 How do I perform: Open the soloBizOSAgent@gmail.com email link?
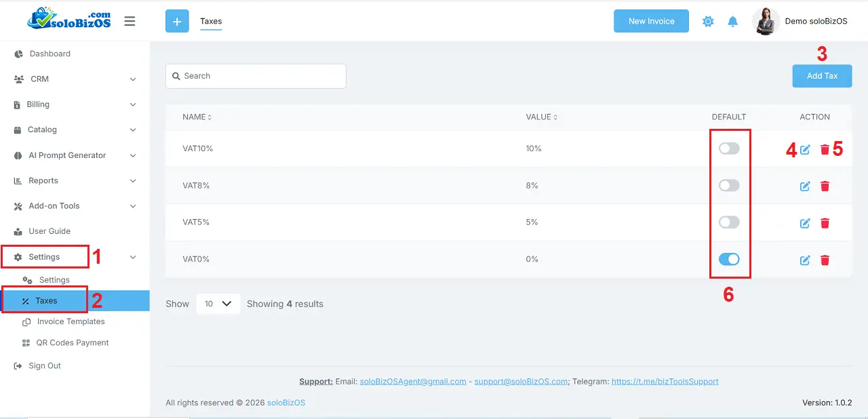(413, 382)
